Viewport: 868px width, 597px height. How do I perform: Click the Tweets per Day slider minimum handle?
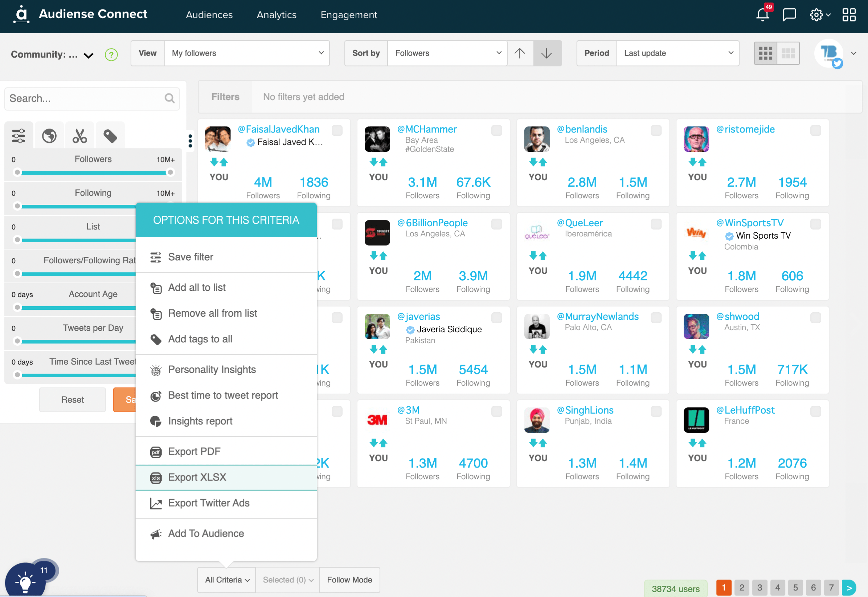[x=17, y=341]
